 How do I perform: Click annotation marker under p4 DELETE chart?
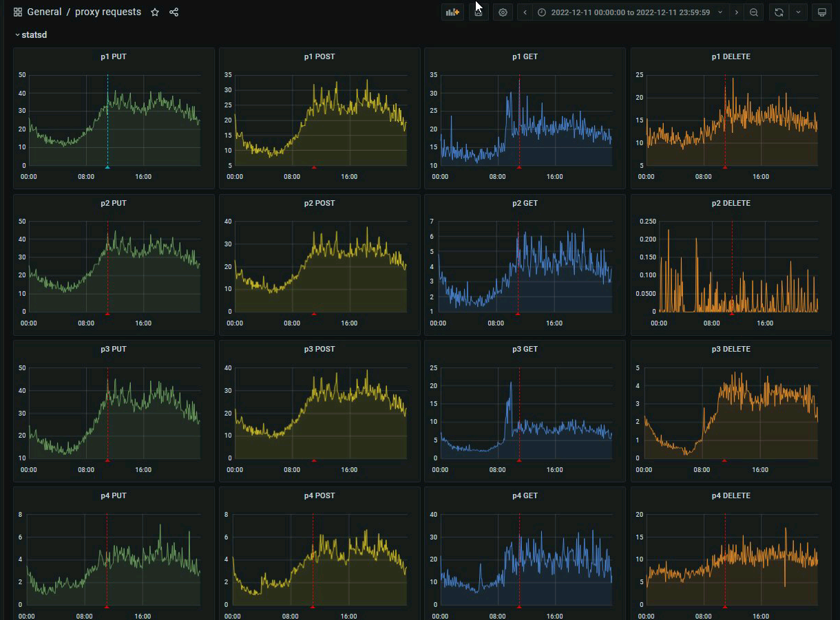click(725, 606)
